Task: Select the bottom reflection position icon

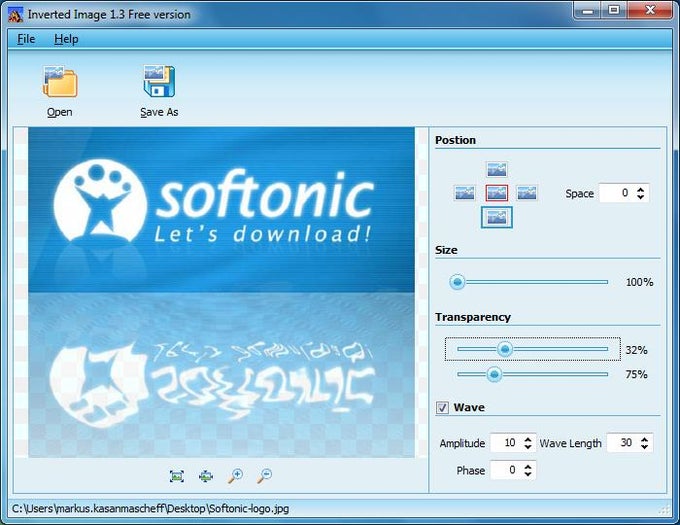Action: pyautogui.click(x=497, y=217)
